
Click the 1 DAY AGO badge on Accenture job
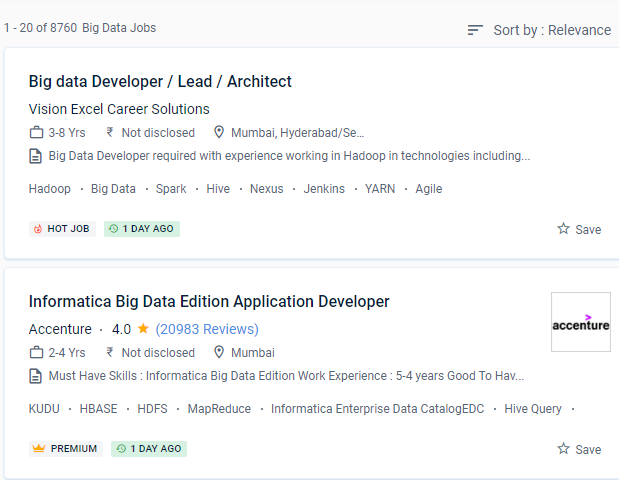point(149,449)
